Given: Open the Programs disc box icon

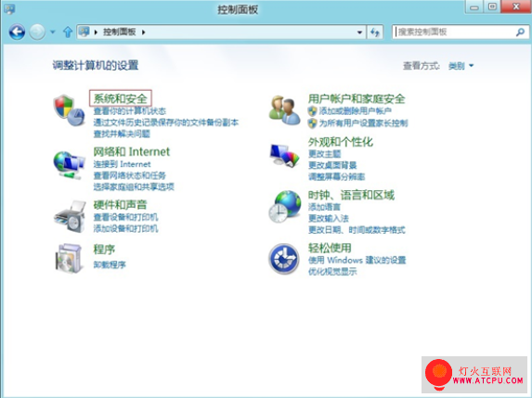Looking at the screenshot, I should [69, 258].
